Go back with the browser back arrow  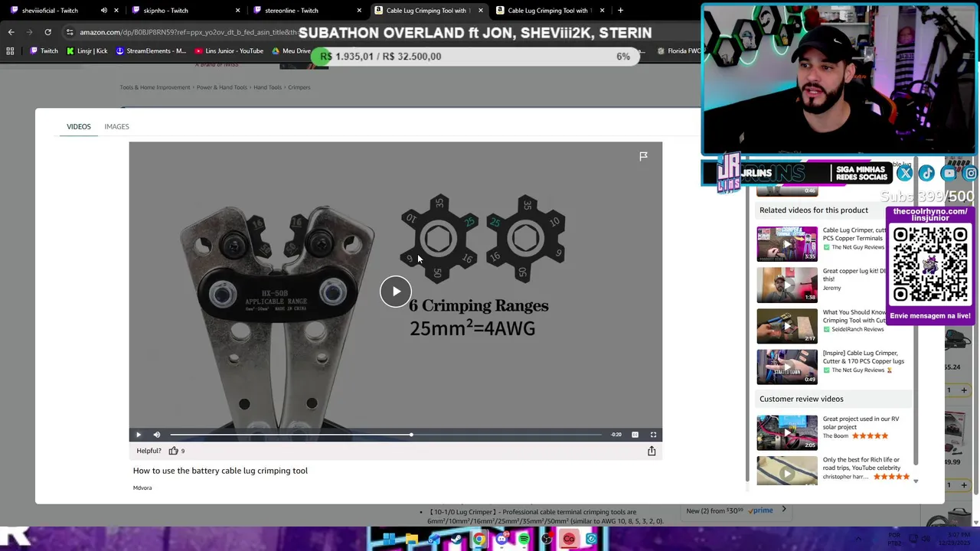pos(11,32)
